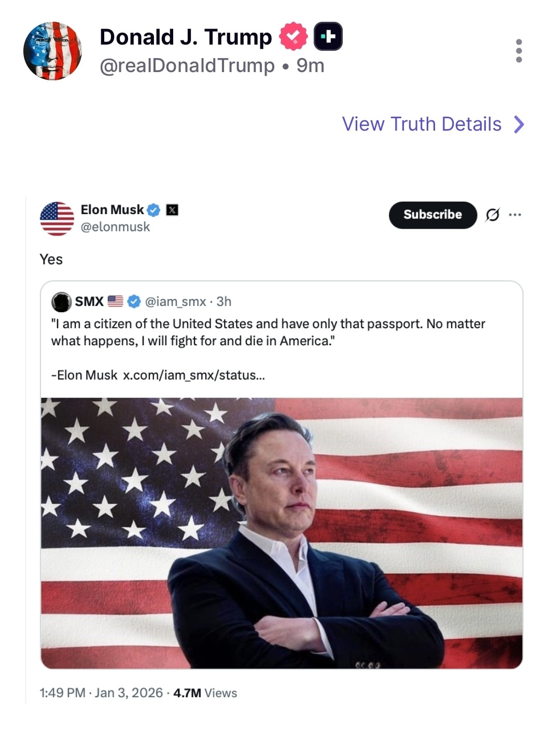
Task: Click Elon Musk's flag profile picture
Action: coord(57,218)
